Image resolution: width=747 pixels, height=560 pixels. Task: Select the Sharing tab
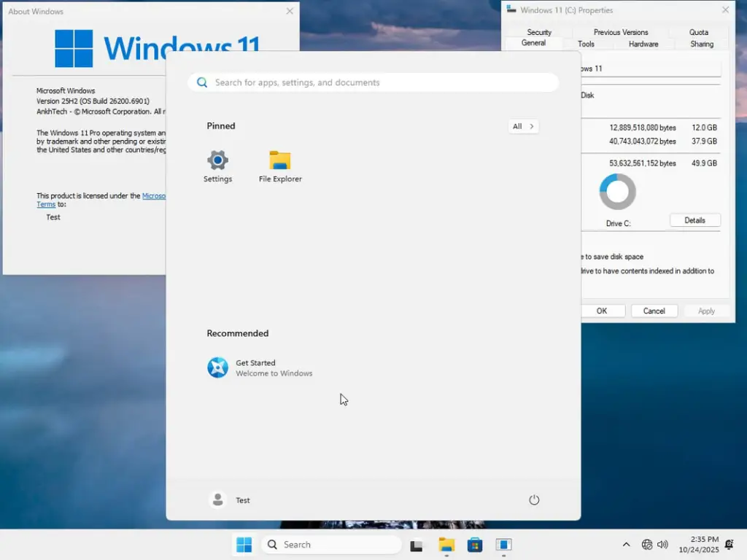[700, 44]
